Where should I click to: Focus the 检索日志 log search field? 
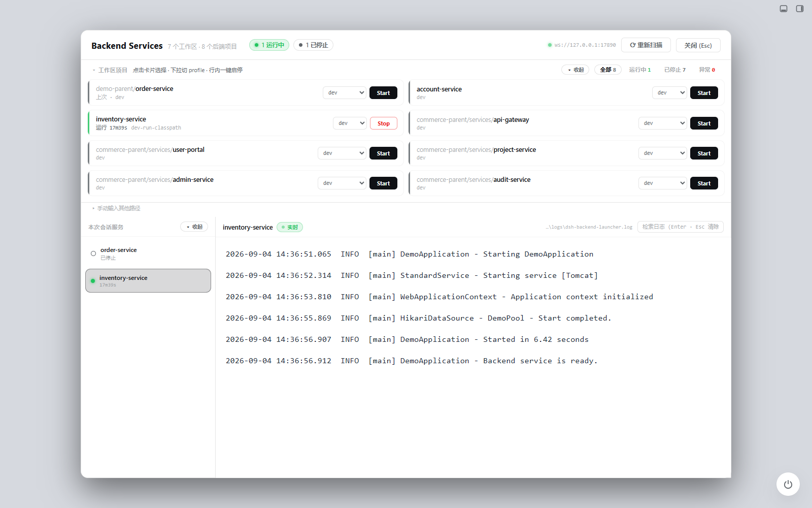pos(680,227)
